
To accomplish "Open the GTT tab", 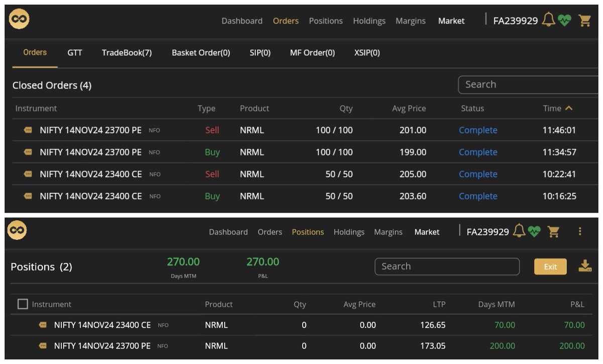I will [75, 52].
